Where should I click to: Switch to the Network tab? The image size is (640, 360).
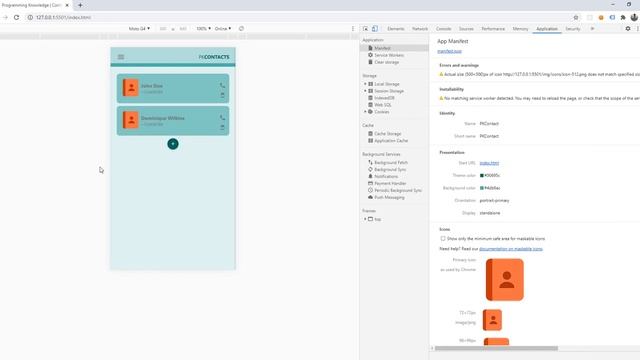[x=420, y=29]
